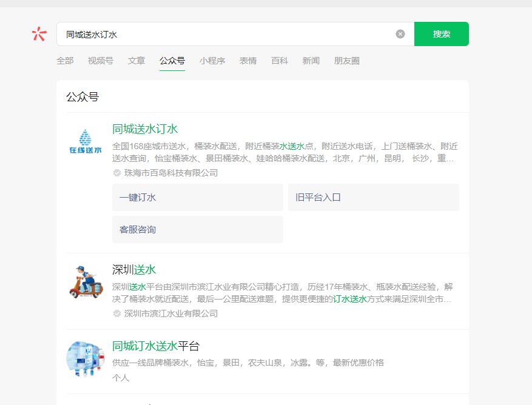Screen dimensions: 532x405
Task: Go to the 小程序 tab
Action: 212,61
